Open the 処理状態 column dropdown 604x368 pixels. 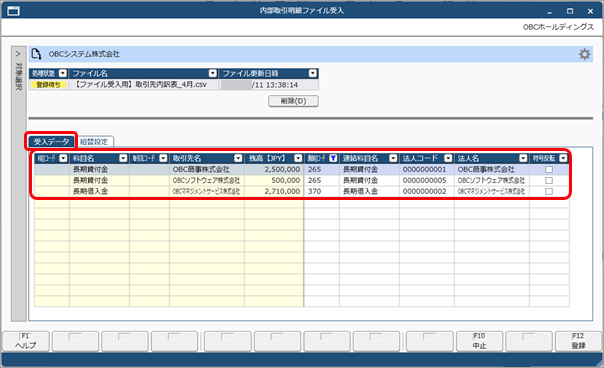[x=63, y=73]
